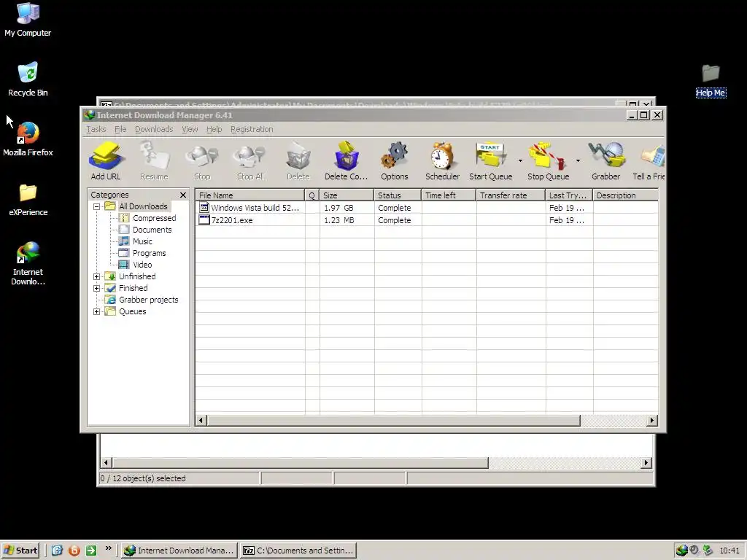Sort by Transfer rate column header
Viewport: 747px width, 560px height.
coord(510,195)
